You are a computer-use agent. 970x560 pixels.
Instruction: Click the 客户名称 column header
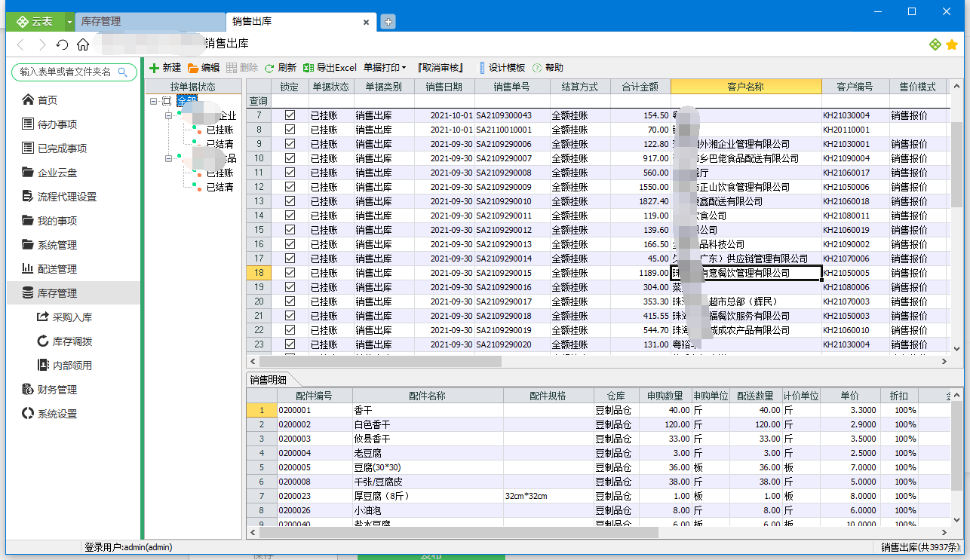tap(746, 87)
